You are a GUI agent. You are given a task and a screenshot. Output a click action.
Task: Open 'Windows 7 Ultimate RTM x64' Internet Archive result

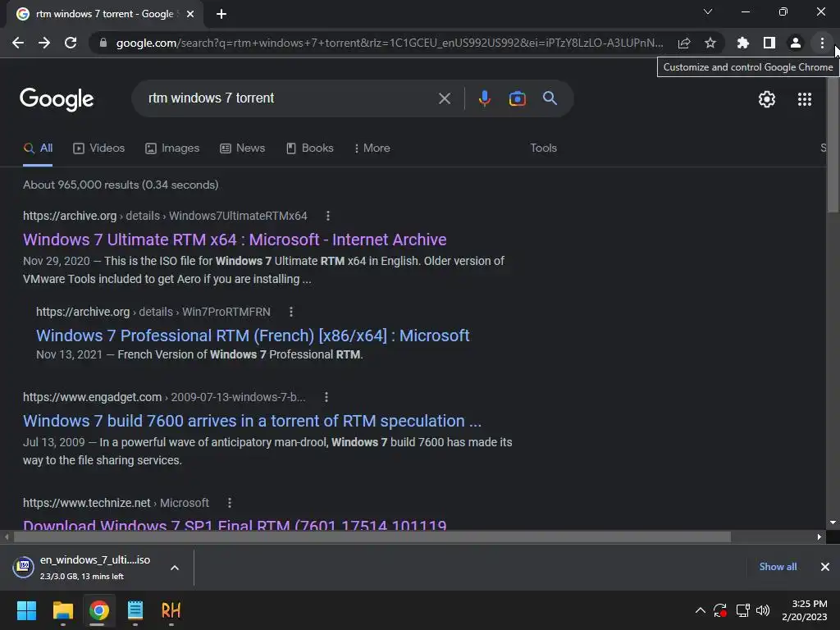(235, 240)
